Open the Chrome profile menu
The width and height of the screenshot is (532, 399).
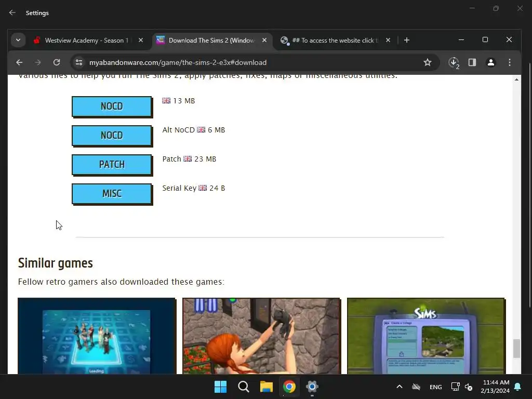[490, 62]
